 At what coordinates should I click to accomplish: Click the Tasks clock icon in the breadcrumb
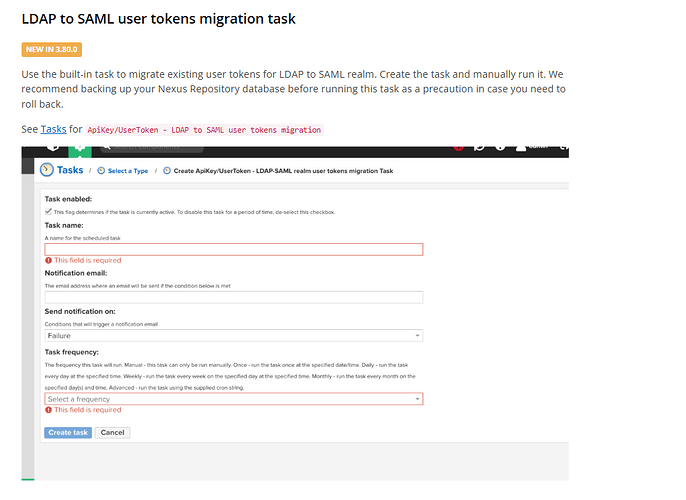tap(47, 170)
